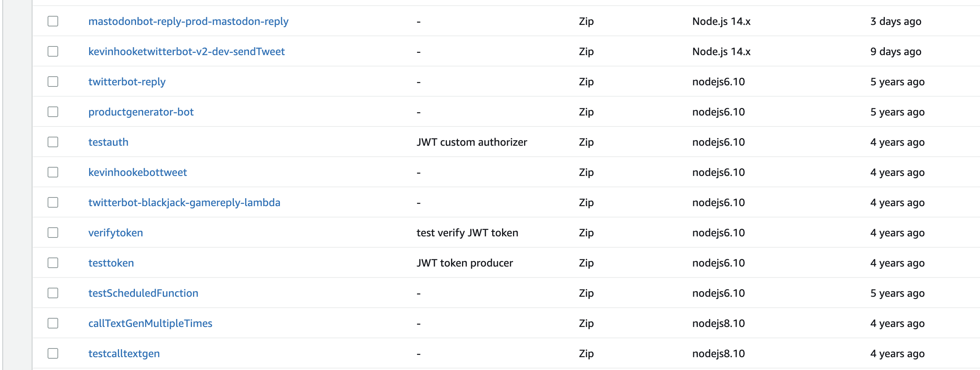Select the twitterbot-blackjack-gamereply-lambda checkbox
This screenshot has width=980, height=370.
click(53, 202)
